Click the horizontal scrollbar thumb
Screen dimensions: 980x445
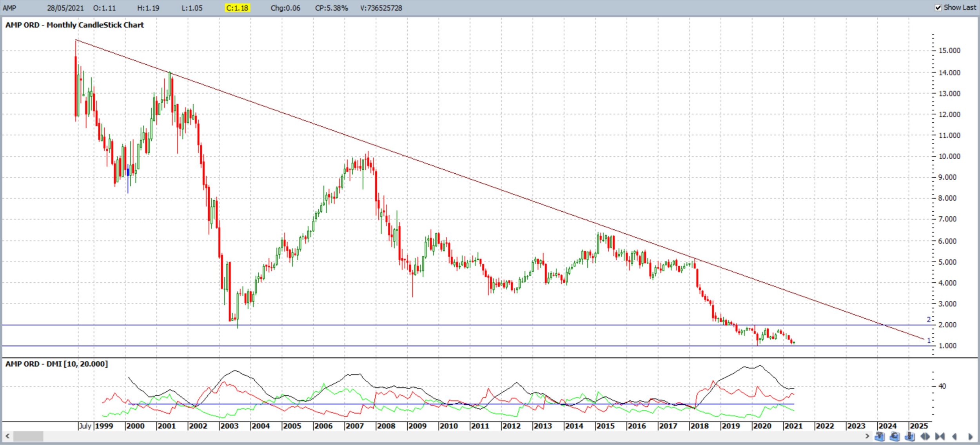(x=28, y=436)
